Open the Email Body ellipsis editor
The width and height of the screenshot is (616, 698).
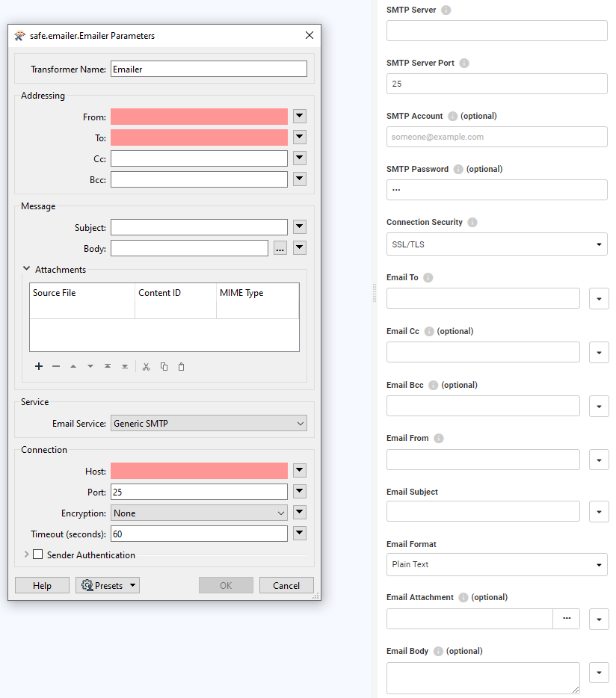pyautogui.click(x=280, y=248)
